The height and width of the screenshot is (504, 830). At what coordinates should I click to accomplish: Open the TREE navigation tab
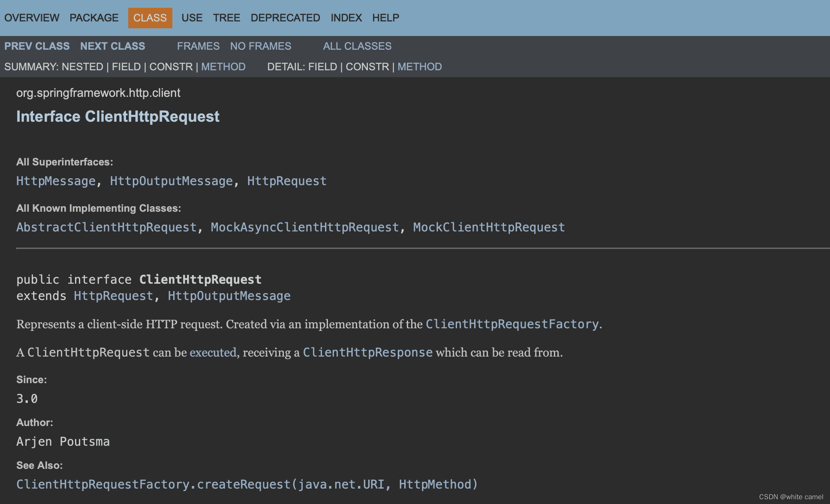click(x=226, y=18)
